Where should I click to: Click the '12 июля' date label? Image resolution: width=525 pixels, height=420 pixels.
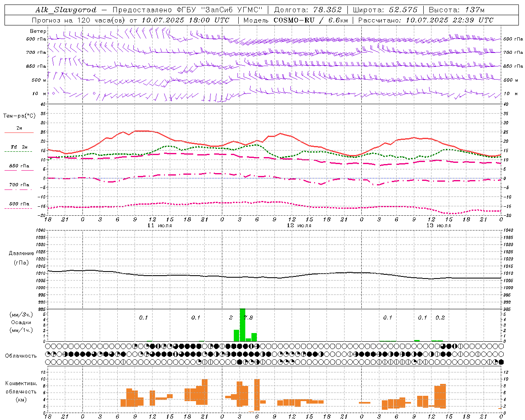(x=299, y=226)
